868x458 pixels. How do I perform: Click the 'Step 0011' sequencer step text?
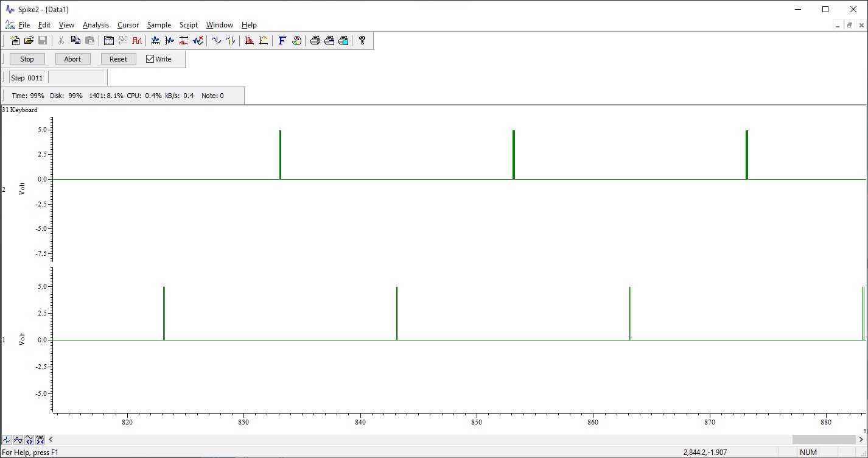click(27, 78)
